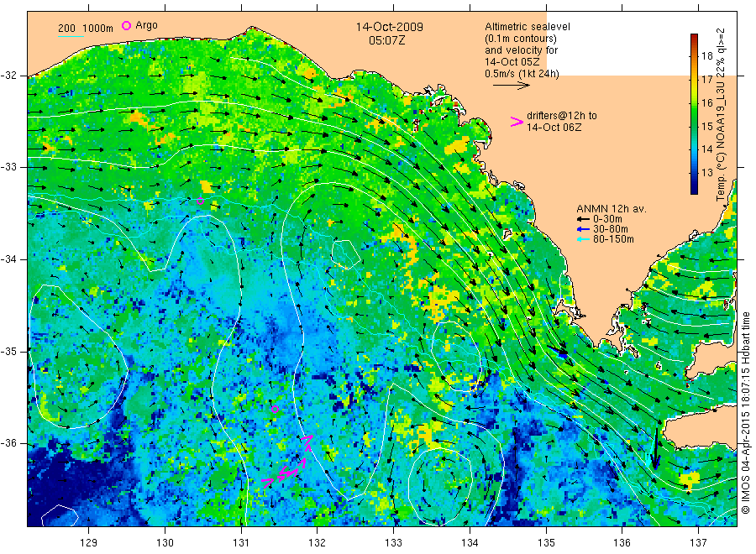The image size is (756, 554).
Task: Click the 16 label on temperature scale
Action: tap(706, 102)
